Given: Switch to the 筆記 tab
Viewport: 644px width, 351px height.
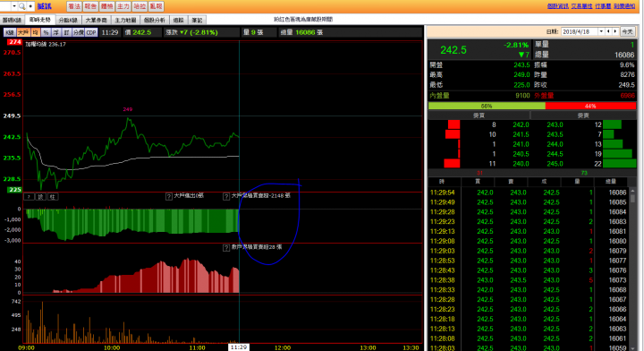Looking at the screenshot, I should pyautogui.click(x=197, y=20).
